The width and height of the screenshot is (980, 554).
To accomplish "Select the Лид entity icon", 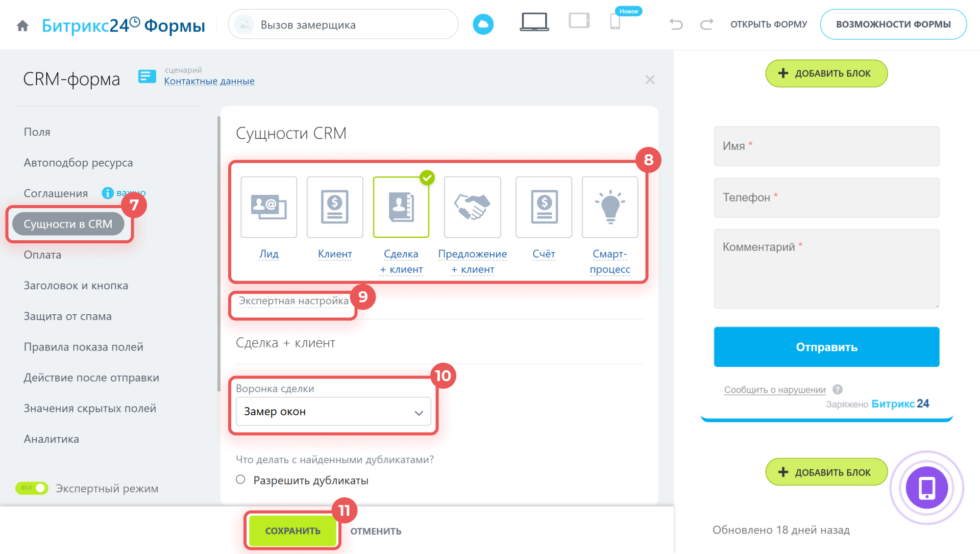I will (268, 207).
